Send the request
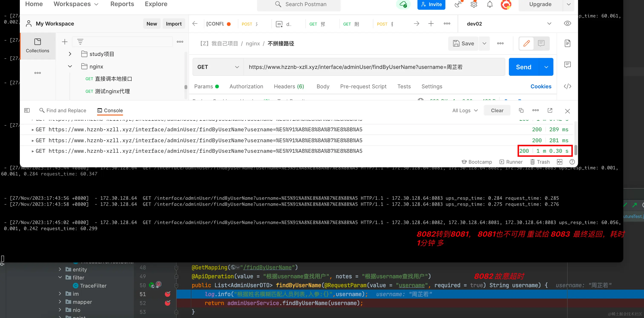The width and height of the screenshot is (644, 318). (x=524, y=67)
